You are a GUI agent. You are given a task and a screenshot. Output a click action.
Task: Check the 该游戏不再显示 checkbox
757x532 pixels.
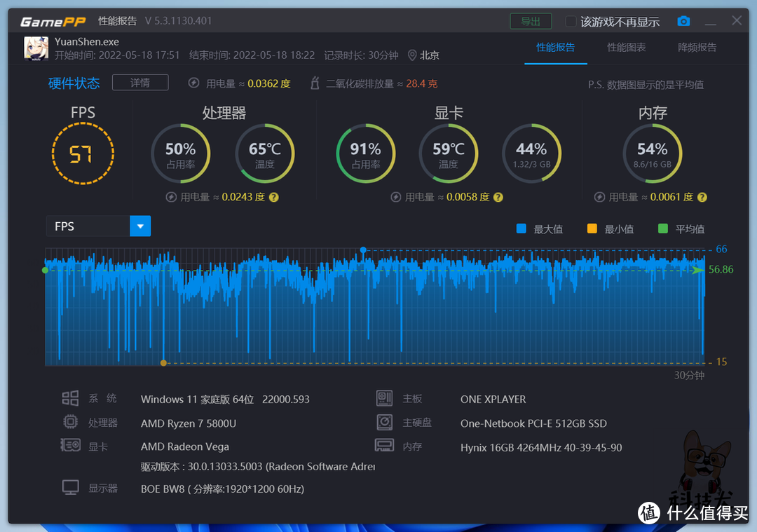(x=571, y=21)
